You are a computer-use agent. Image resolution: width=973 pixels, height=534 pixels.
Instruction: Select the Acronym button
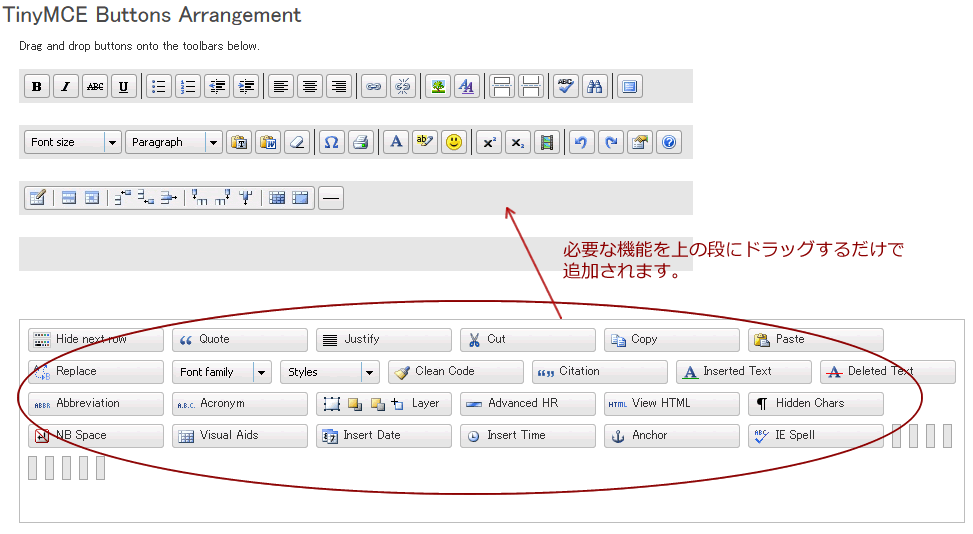240,404
